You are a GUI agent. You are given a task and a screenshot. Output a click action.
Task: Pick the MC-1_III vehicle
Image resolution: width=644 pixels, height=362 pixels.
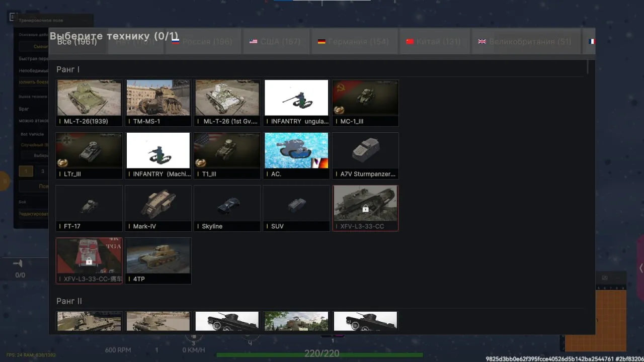[x=365, y=103]
